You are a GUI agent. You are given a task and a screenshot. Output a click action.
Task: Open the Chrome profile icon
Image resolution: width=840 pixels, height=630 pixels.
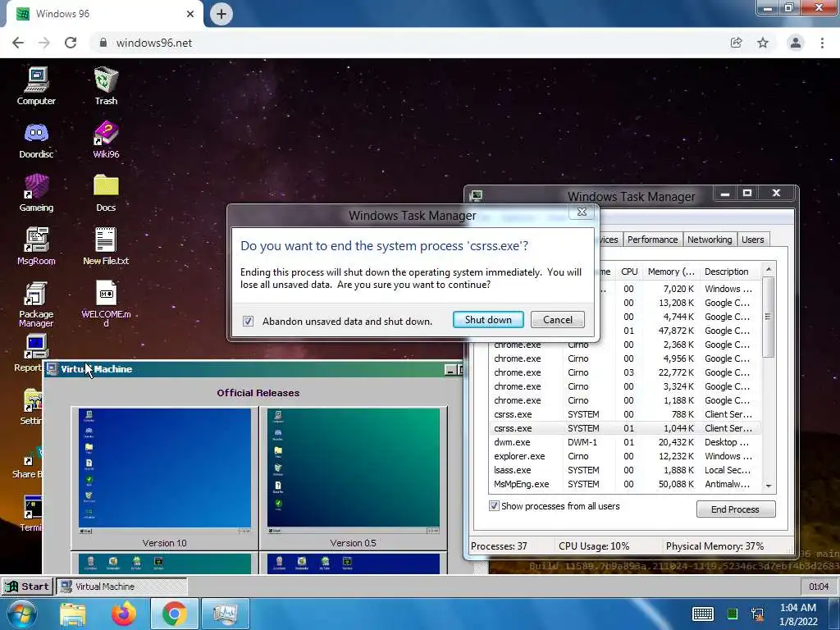795,43
